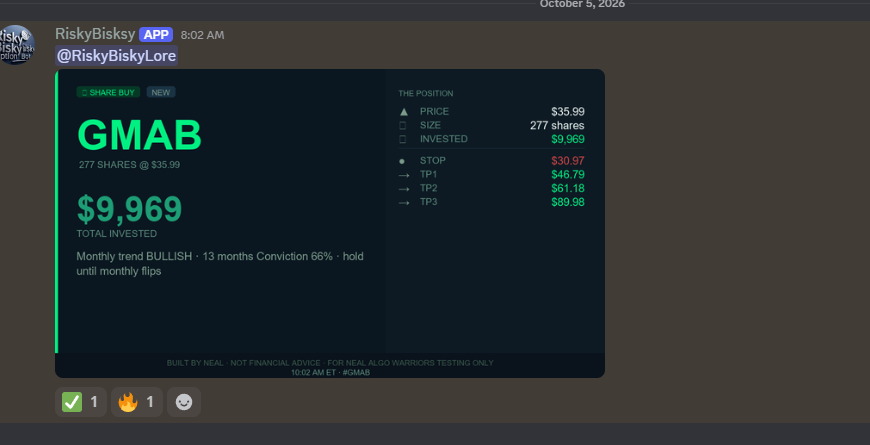Toggle the fire emoji reaction

[x=137, y=402]
